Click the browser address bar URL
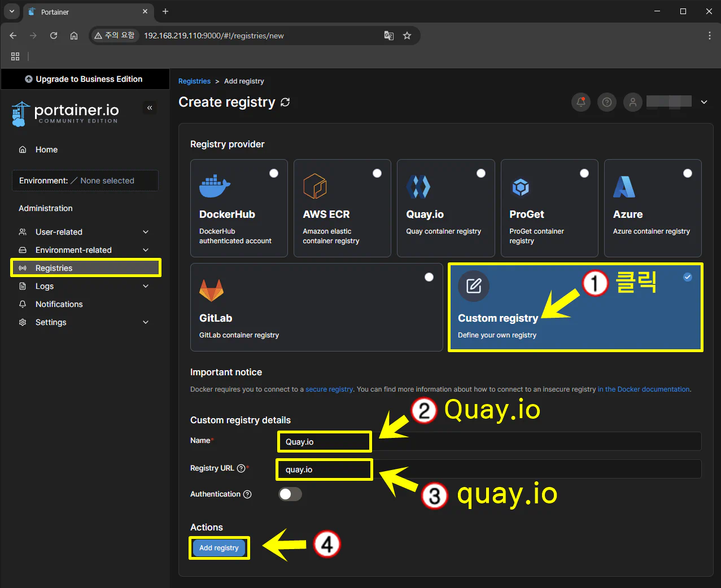The image size is (721, 588). point(213,36)
